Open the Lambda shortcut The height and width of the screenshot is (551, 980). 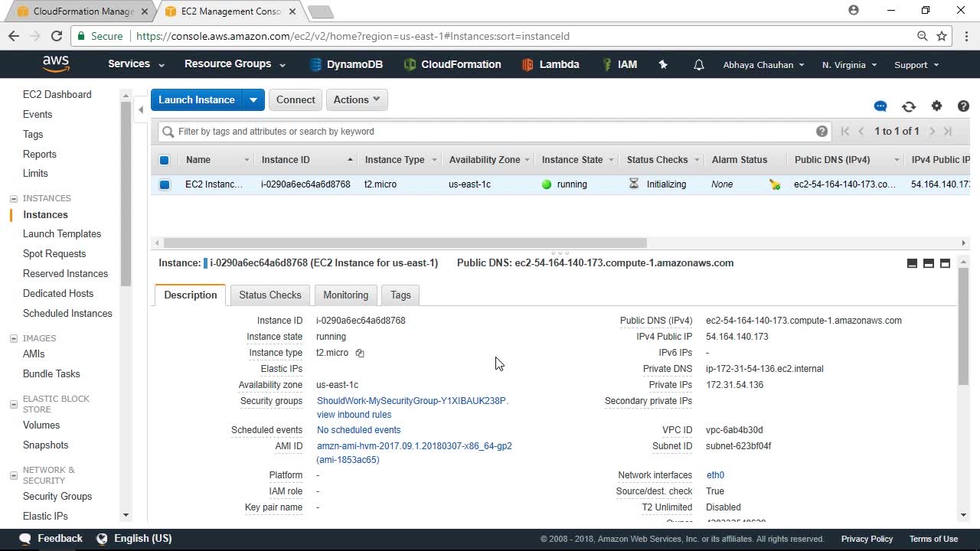click(550, 64)
